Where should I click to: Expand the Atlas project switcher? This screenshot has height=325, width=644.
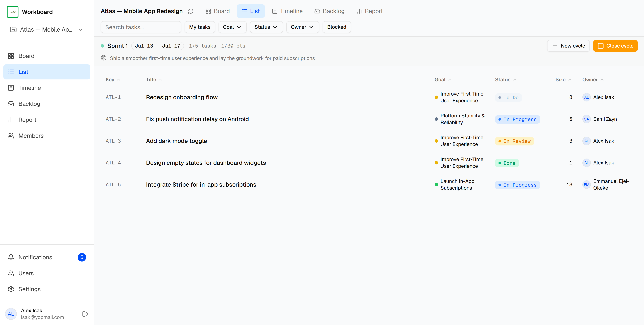[x=47, y=30]
